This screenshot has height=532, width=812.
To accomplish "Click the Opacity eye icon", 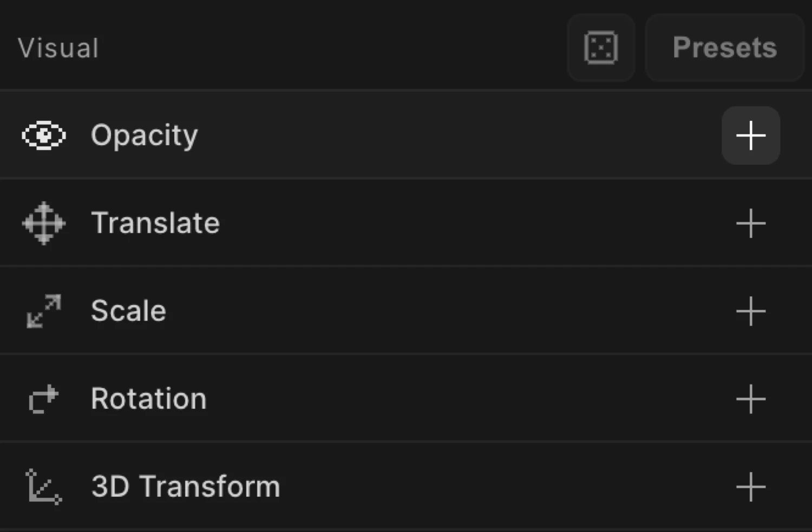I will (43, 135).
